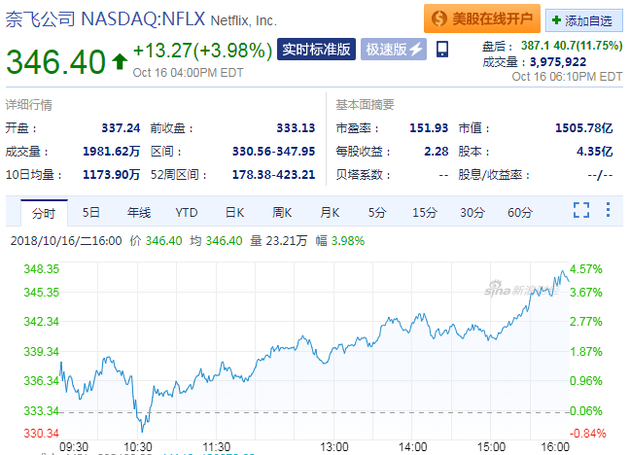630x455 pixels.
Task: Click the market cap value 1505.78亿
Action: click(x=584, y=128)
